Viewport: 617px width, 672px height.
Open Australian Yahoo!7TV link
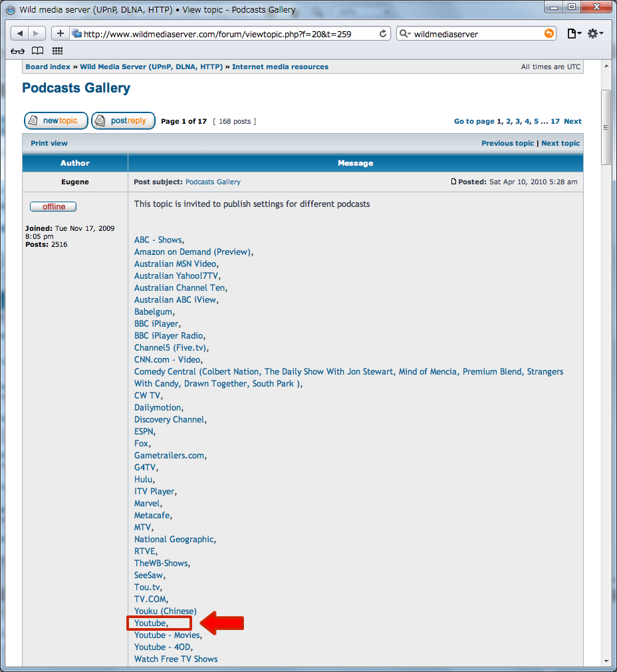[176, 276]
